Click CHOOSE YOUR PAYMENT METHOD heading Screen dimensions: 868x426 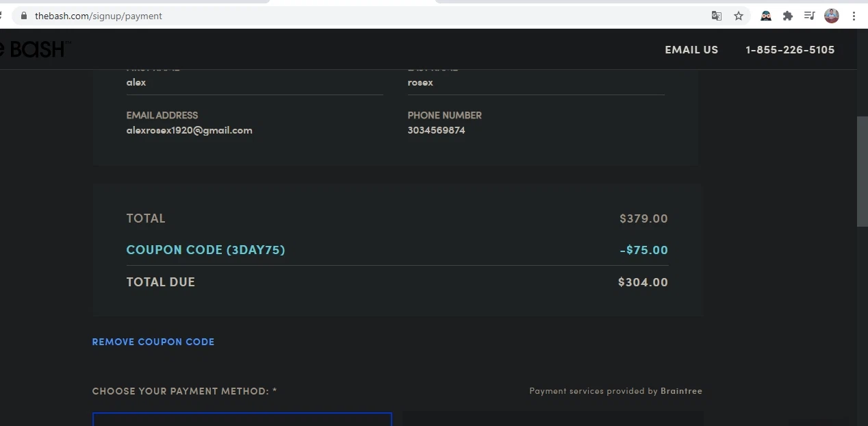tap(185, 391)
